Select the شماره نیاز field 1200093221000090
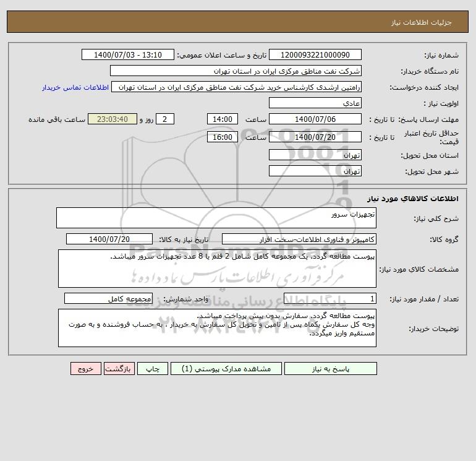476x461 pixels. pyautogui.click(x=315, y=54)
